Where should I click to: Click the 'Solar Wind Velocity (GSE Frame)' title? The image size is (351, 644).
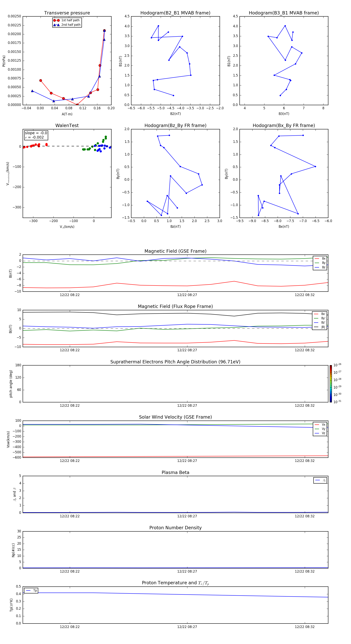pyautogui.click(x=175, y=417)
